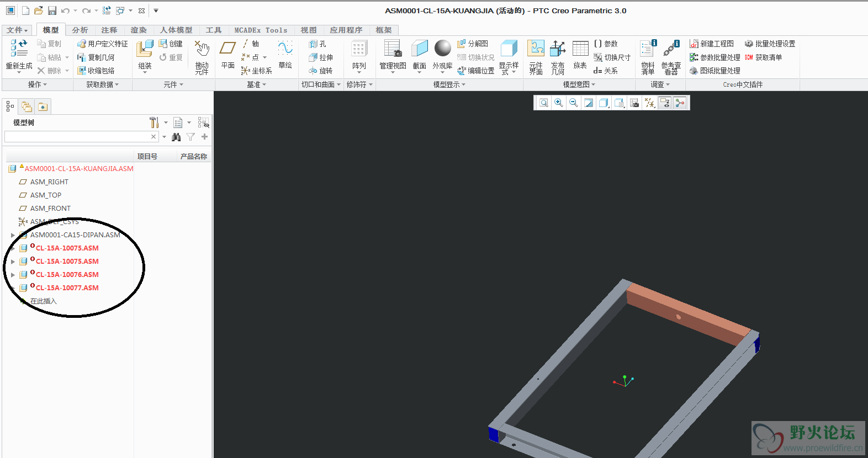Click 用户定义特征 button
Image resolution: width=868 pixels, height=458 pixels.
[x=103, y=44]
